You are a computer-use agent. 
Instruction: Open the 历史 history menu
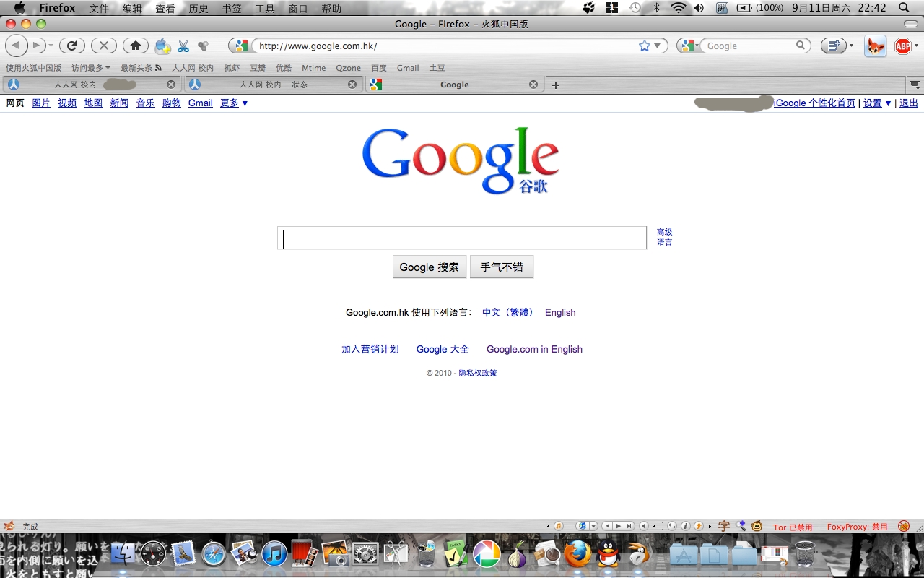199,8
